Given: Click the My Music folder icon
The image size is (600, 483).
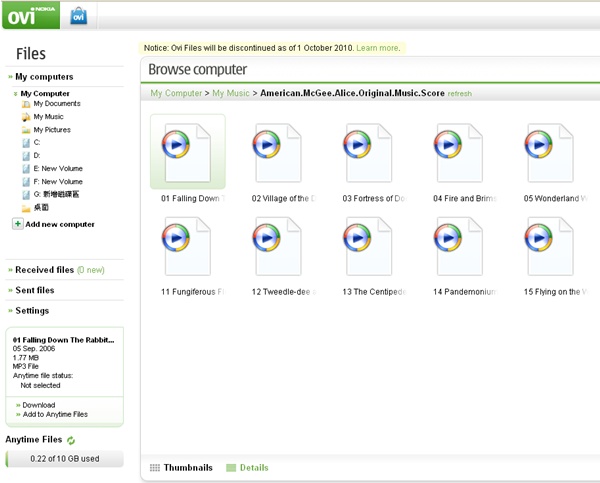Looking at the screenshot, I should (x=26, y=117).
